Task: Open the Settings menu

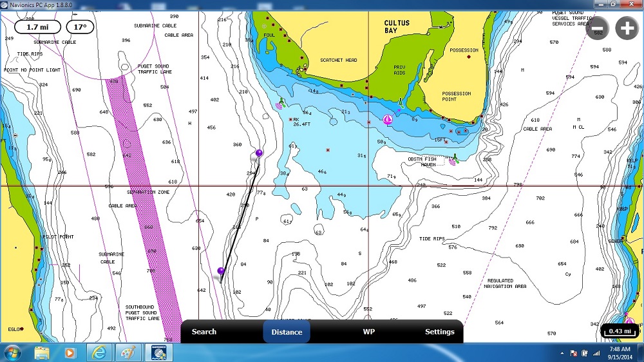Action: (439, 332)
